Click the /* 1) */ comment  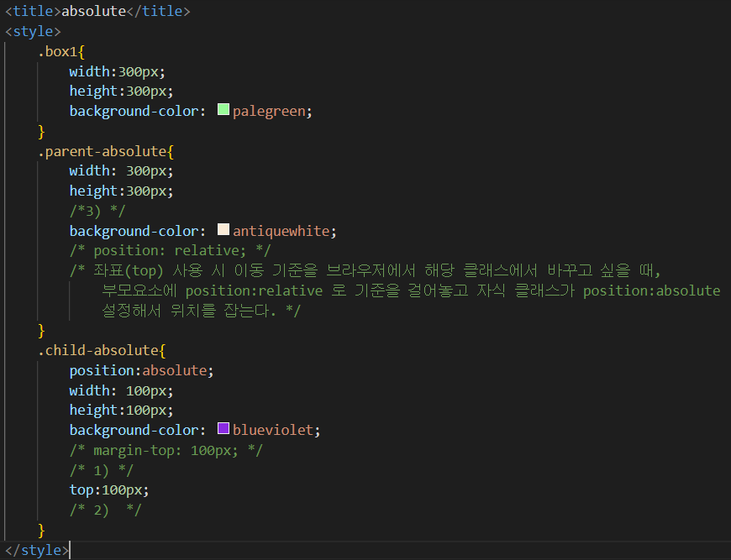point(102,470)
